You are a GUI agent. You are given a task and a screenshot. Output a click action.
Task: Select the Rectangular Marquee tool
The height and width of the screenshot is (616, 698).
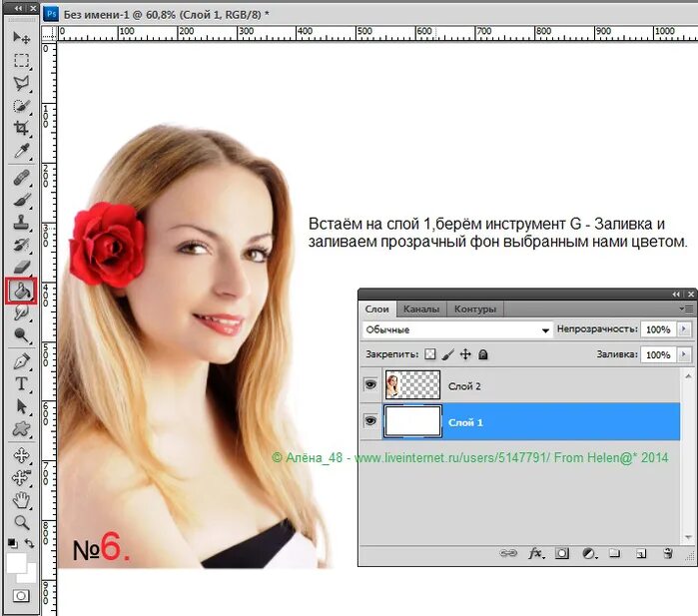pyautogui.click(x=21, y=61)
